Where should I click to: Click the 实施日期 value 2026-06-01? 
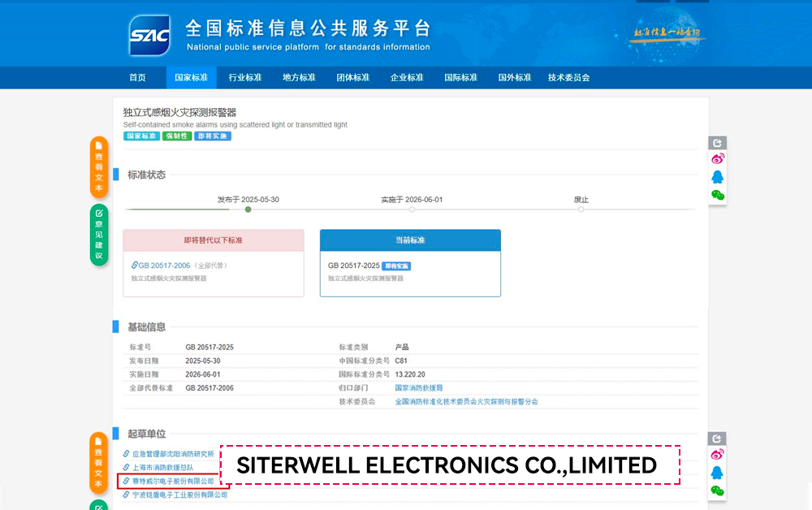coord(203,374)
